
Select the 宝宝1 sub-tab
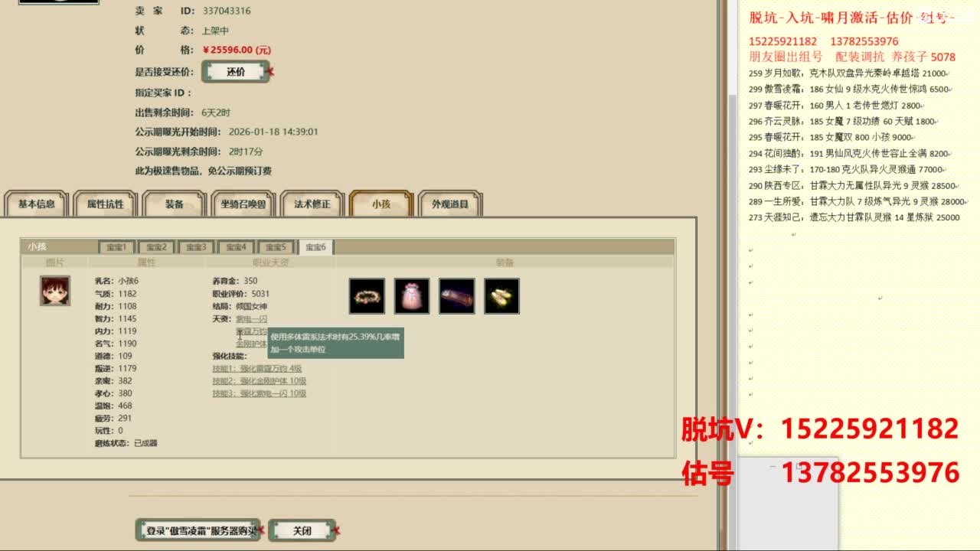[x=116, y=247]
